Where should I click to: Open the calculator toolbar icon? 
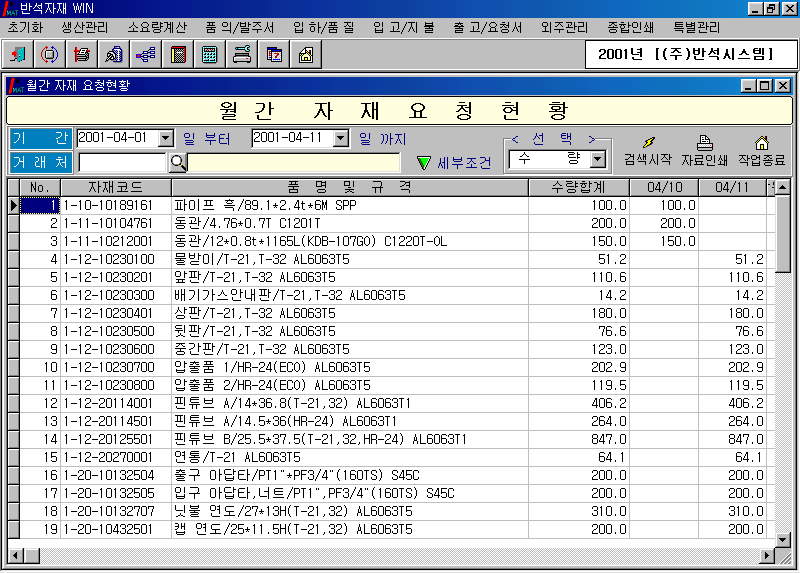(210, 54)
